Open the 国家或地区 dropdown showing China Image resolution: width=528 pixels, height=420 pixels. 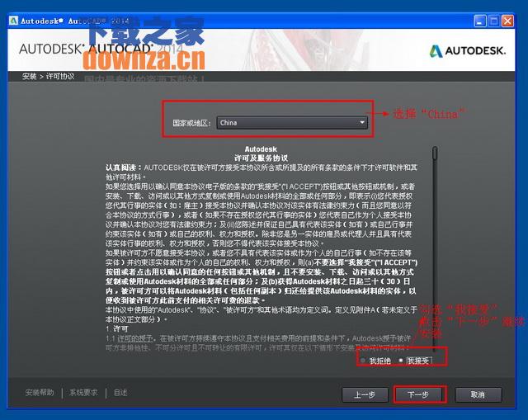point(292,123)
